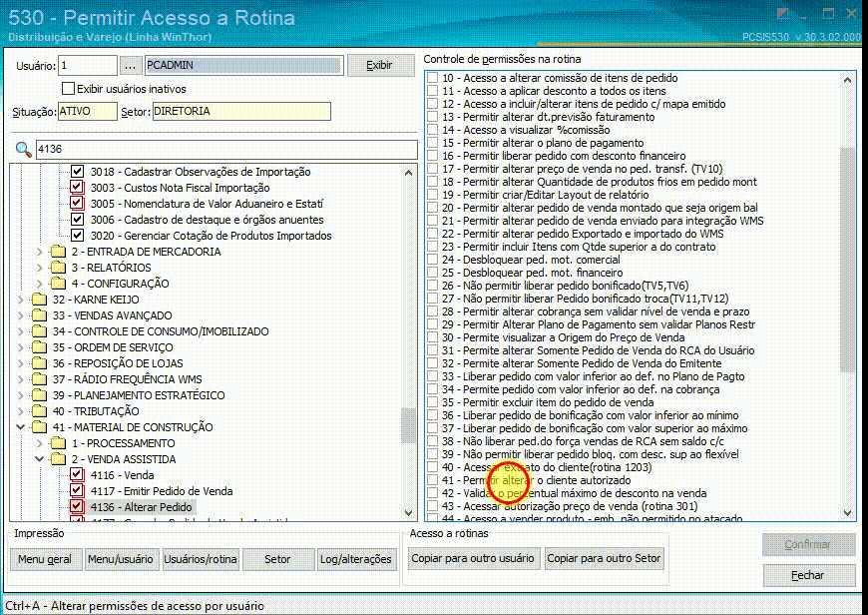Select tree row 3020 - Gerenciar Cotação de Produtos Importados

pos(211,236)
